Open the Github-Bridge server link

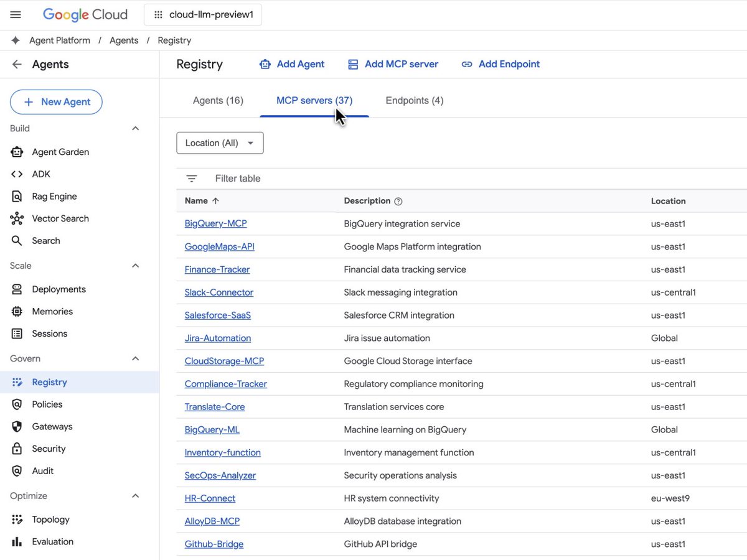click(x=214, y=544)
